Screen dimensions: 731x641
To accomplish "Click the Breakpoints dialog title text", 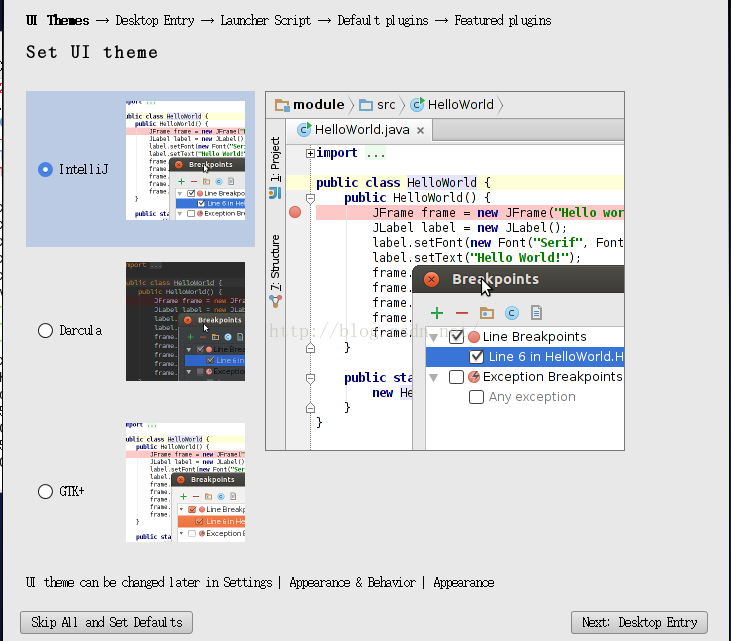I will 496,279.
